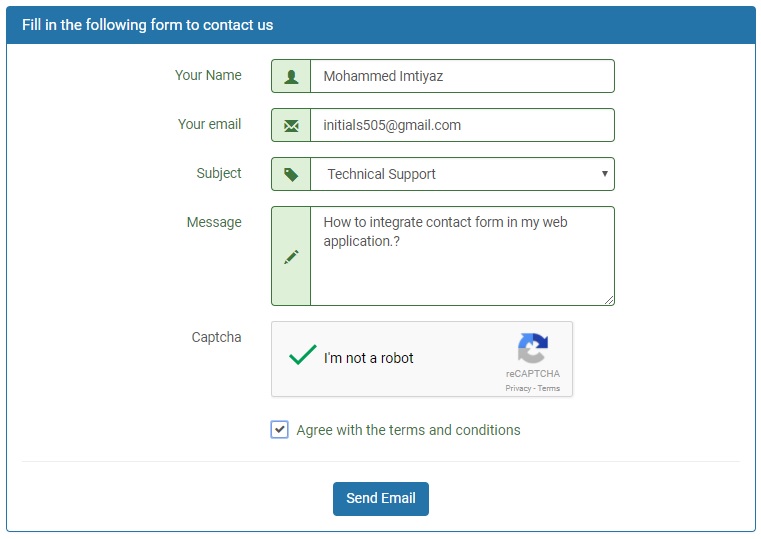The width and height of the screenshot is (761, 539).
Task: Click the user icon beside Your Name
Action: click(x=291, y=77)
